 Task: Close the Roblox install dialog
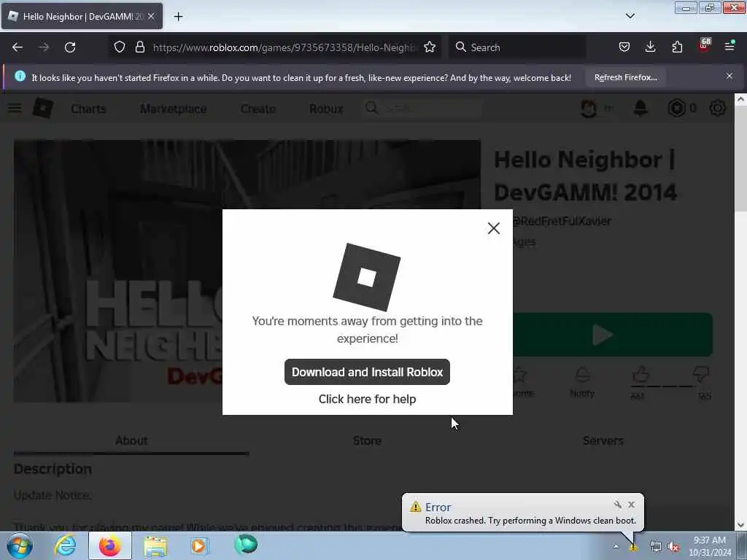click(494, 228)
